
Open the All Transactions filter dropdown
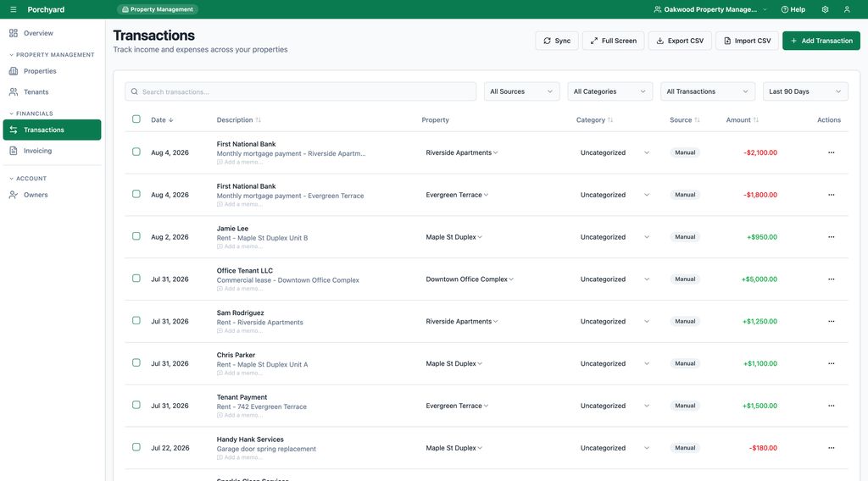pyautogui.click(x=707, y=91)
